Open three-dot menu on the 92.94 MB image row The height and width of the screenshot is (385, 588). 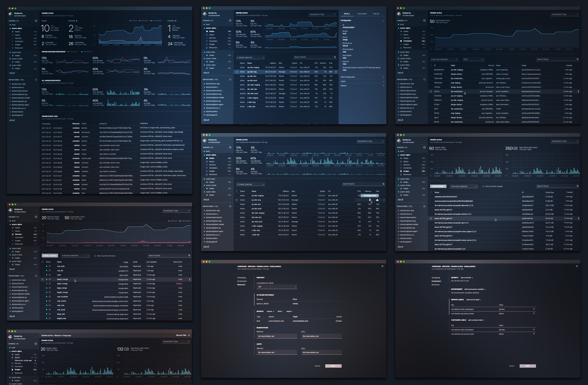coord(579,219)
